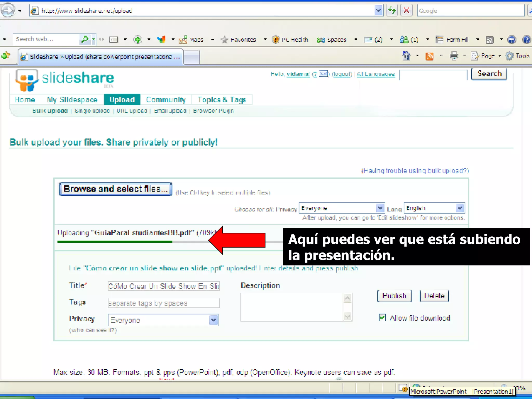The width and height of the screenshot is (532, 399).
Task: Click the browser back navigation button
Action: pos(7,10)
